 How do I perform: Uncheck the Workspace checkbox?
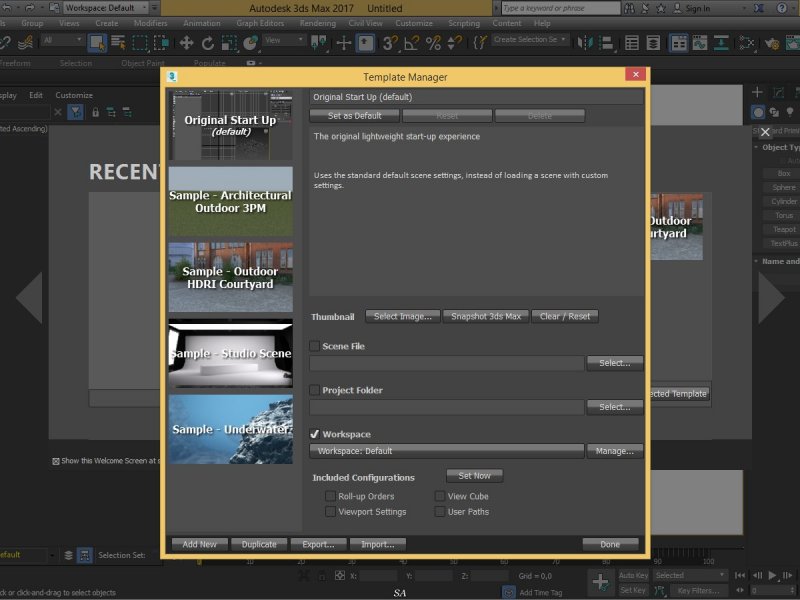(x=315, y=434)
